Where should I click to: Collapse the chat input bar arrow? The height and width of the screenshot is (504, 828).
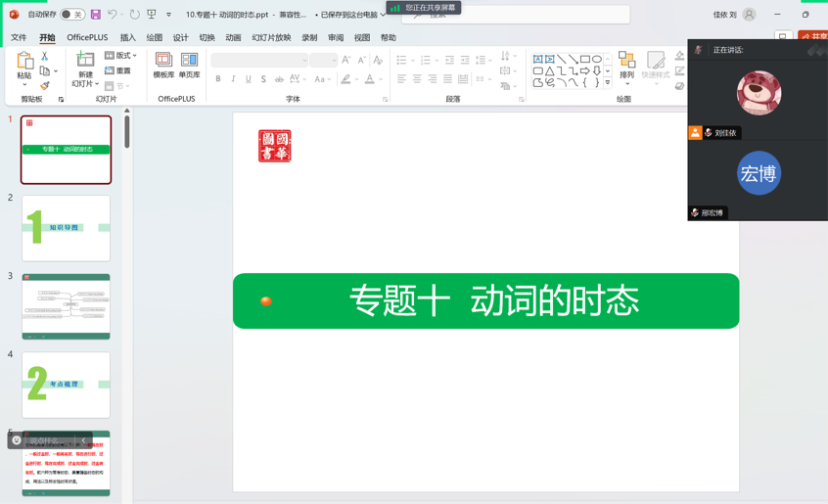click(83, 440)
